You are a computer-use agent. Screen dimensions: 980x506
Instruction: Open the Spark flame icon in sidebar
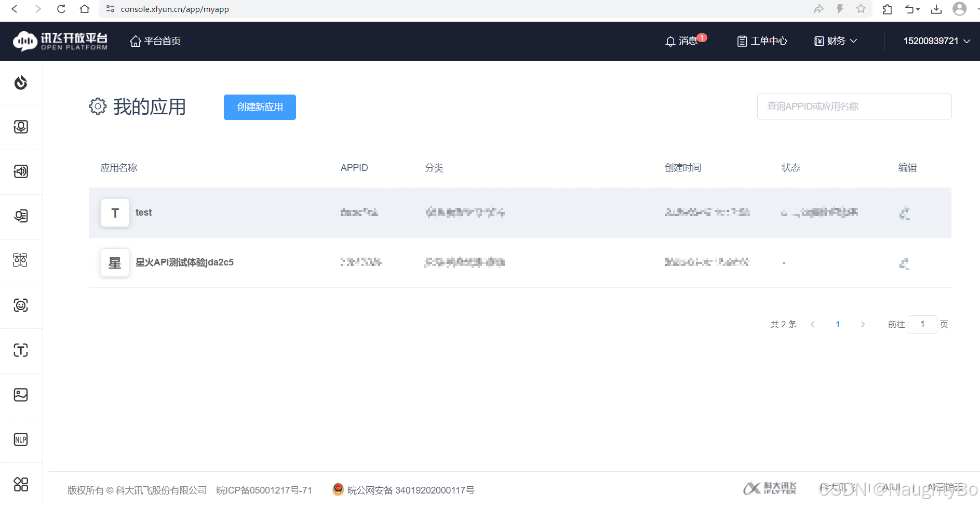coord(21,83)
